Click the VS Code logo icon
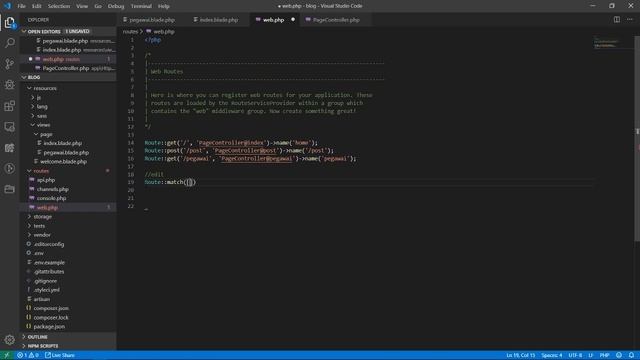Screen dimensions: 640x360 [7, 6]
